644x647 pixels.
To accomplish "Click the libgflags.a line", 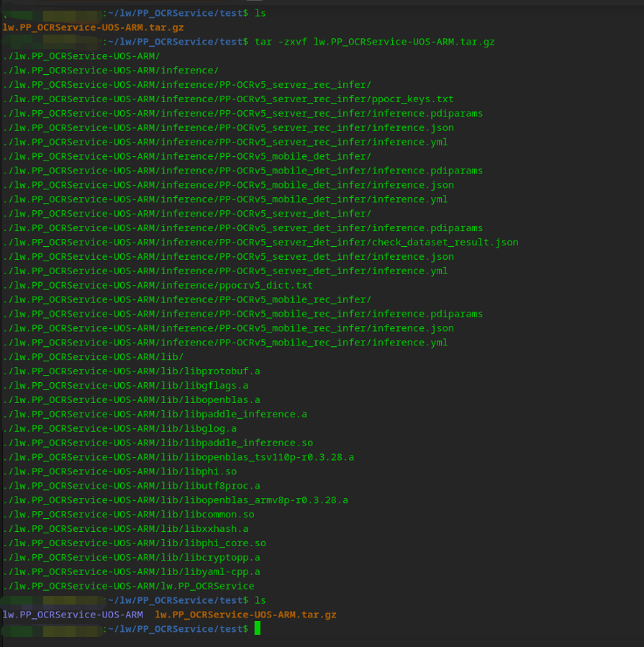I will tap(125, 386).
